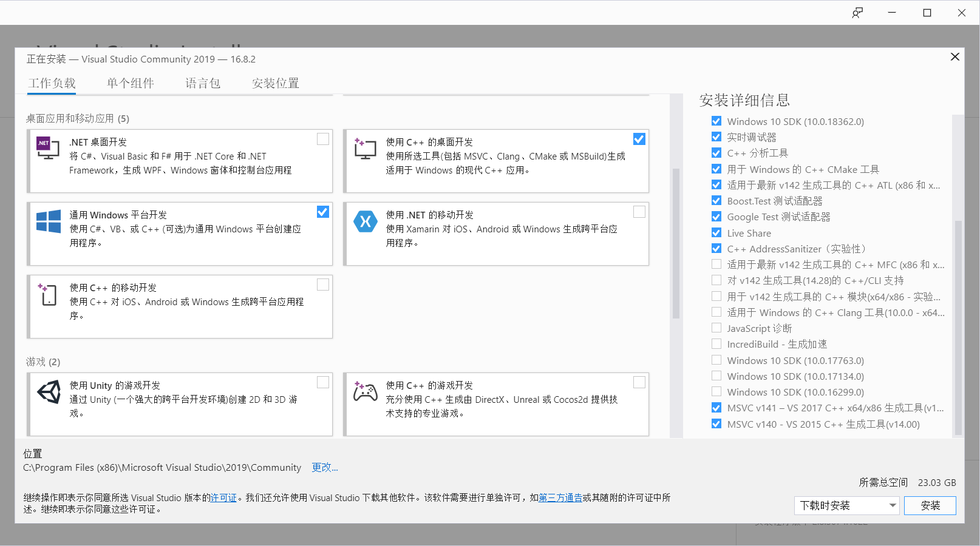Check Windows 10 SDK (10.0.17763.0)

(716, 360)
